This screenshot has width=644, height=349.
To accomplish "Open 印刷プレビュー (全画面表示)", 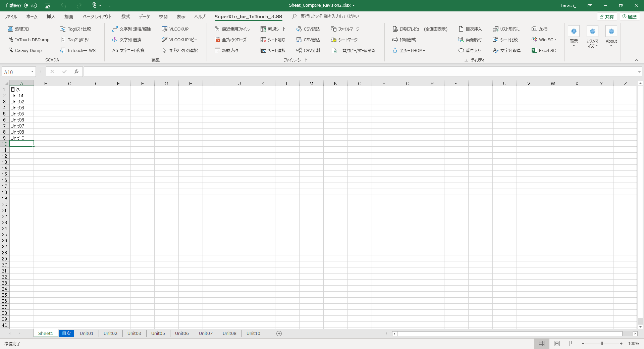I will point(420,29).
